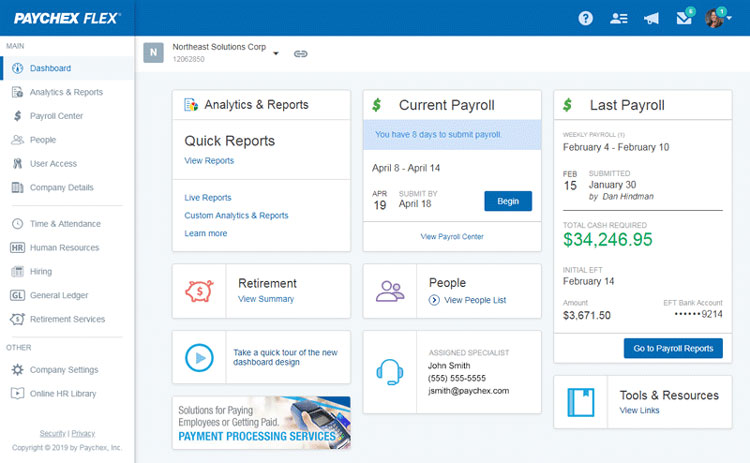
Task: Expand the Northeast Solutions Corp company dropdown
Action: coord(276,53)
